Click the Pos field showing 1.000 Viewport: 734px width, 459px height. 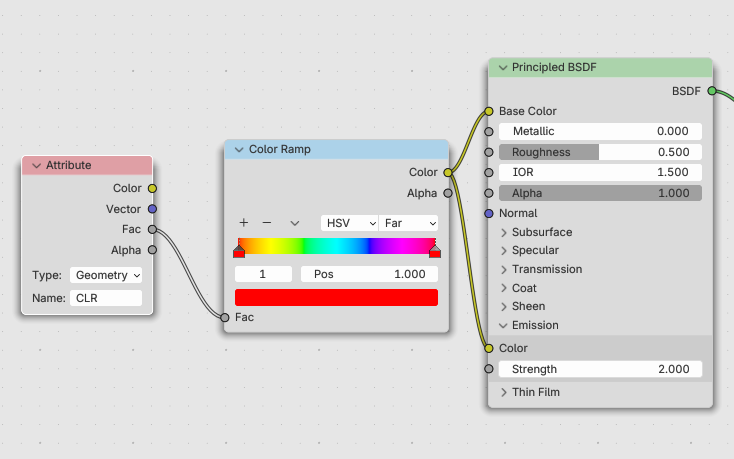tap(369, 274)
